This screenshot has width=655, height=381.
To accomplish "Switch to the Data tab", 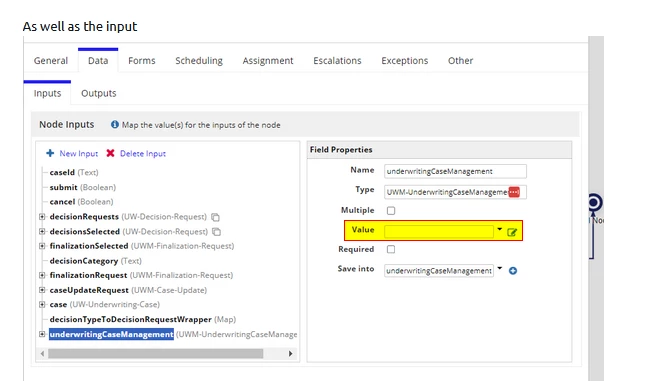I will [98, 61].
